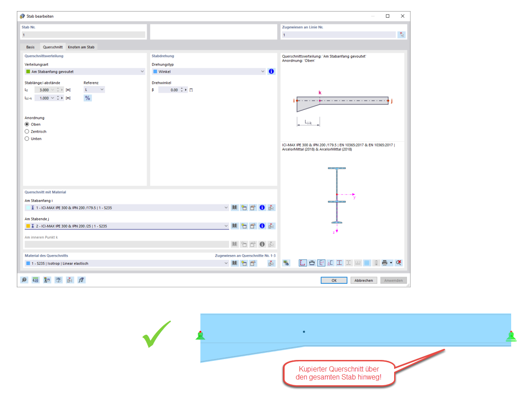The width and height of the screenshot is (532, 399).
Task: Create new cross-section for Am Stabende j
Action: [244, 226]
